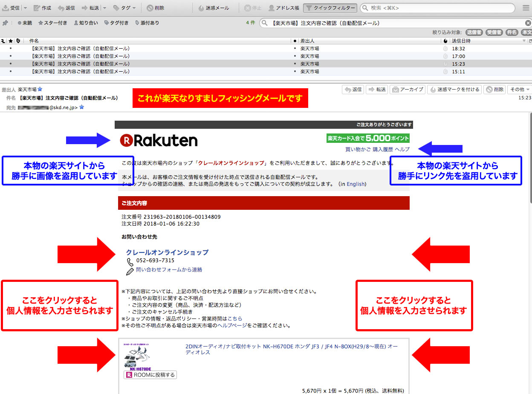Click the 問い合わせフォームから連絡 link
This screenshot has width=532, height=394.
coord(169,270)
